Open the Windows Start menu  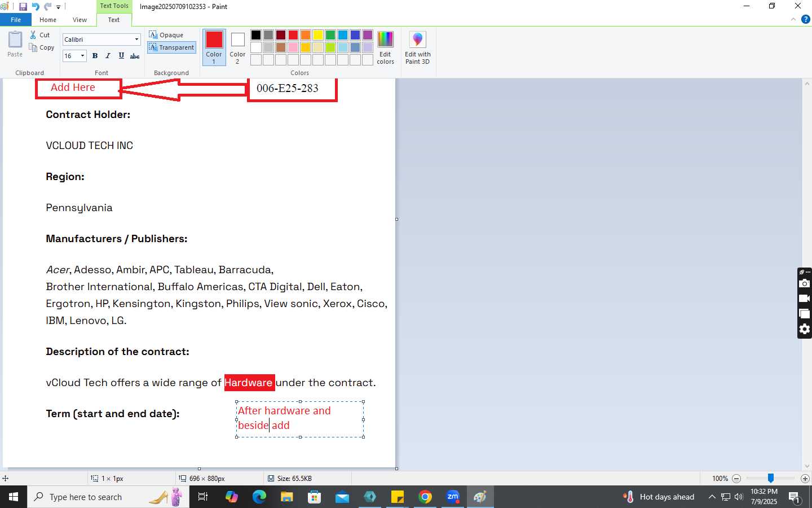(x=14, y=497)
